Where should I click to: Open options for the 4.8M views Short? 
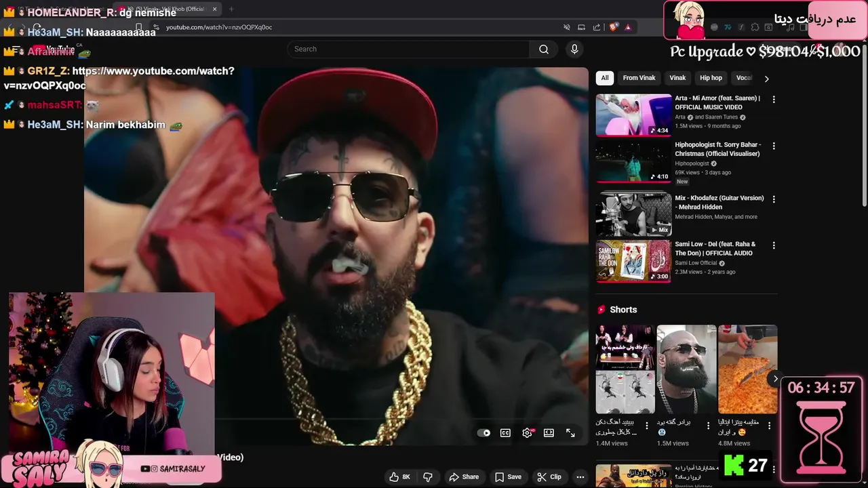click(x=769, y=426)
